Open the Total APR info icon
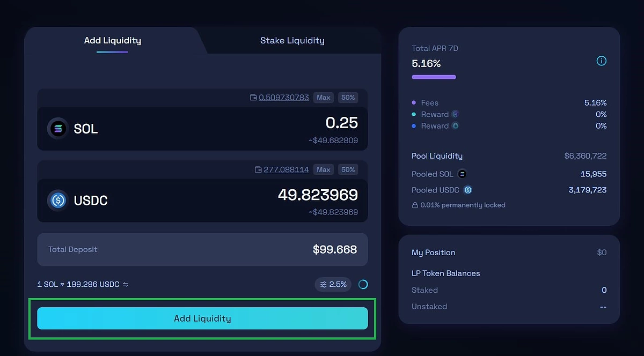This screenshot has width=644, height=356. coord(602,61)
